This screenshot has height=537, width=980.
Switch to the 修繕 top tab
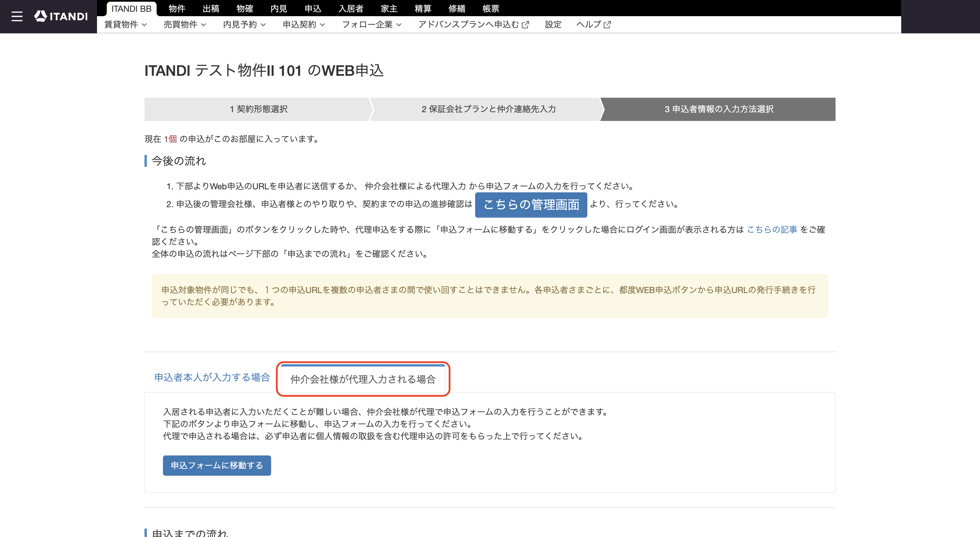pos(457,8)
